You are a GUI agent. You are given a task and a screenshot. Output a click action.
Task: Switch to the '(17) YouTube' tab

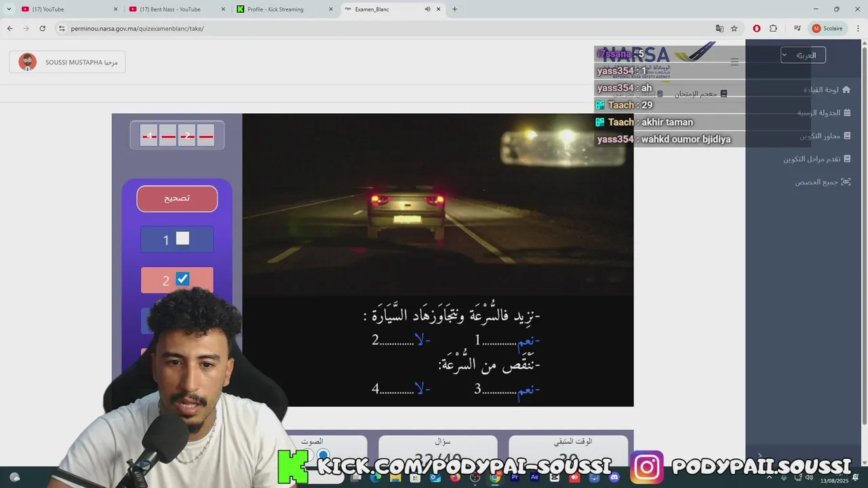click(68, 9)
